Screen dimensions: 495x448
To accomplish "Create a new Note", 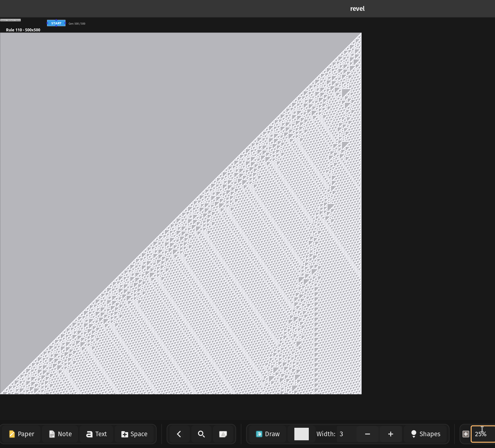I will click(60, 434).
